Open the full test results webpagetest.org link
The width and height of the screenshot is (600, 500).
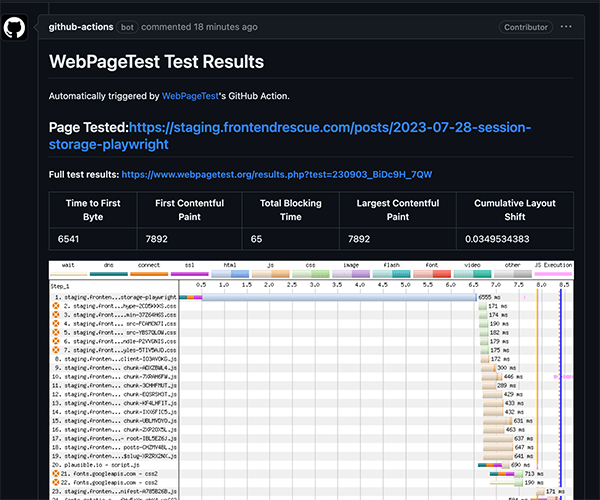[277, 174]
